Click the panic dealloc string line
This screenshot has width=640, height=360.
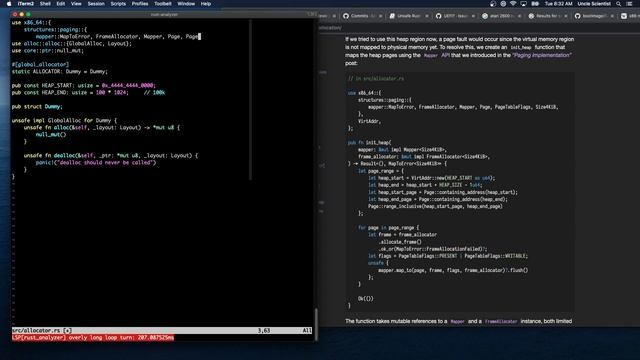click(x=96, y=162)
